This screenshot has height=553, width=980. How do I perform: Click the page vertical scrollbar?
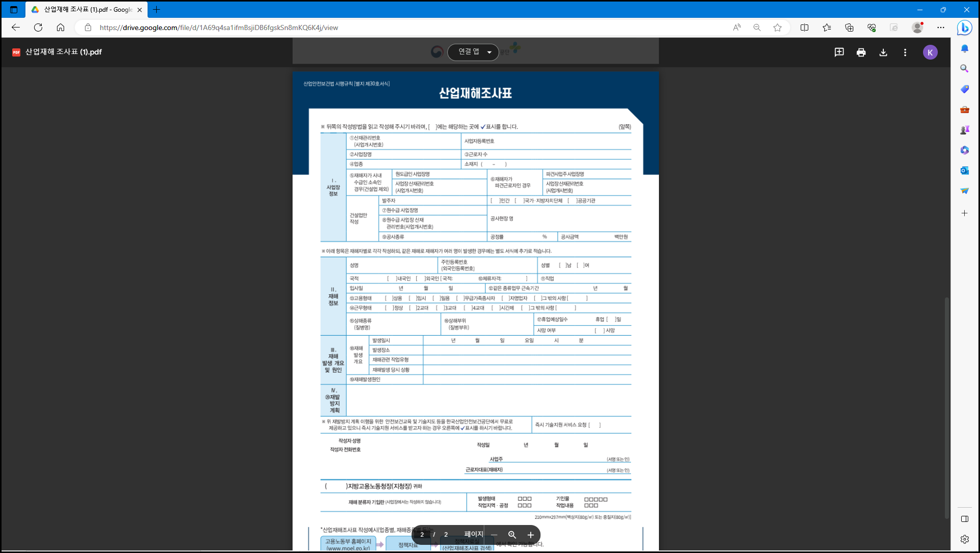[x=947, y=407]
